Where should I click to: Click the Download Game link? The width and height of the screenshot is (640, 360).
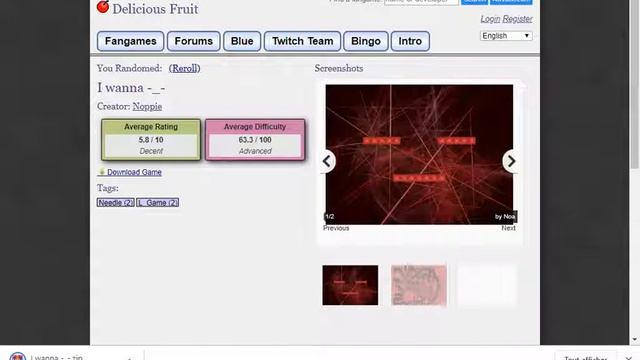point(134,172)
